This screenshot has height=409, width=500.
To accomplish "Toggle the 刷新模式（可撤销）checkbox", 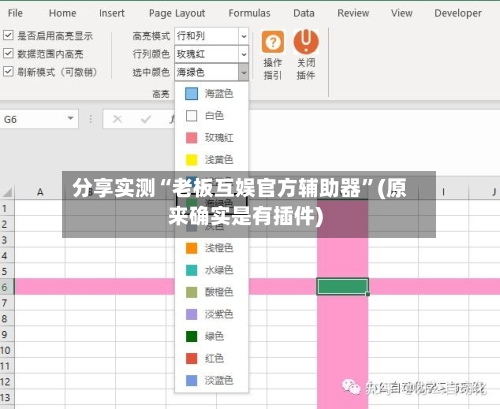I will pyautogui.click(x=8, y=71).
